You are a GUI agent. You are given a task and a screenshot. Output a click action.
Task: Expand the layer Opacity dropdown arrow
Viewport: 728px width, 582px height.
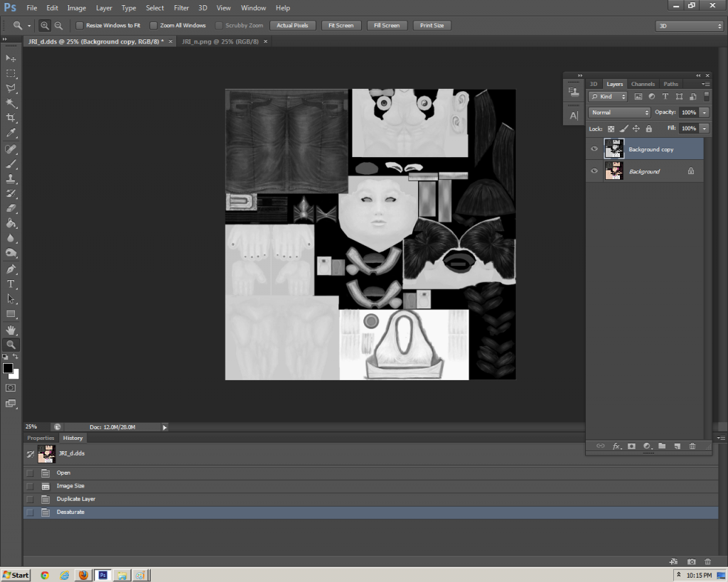click(x=704, y=112)
